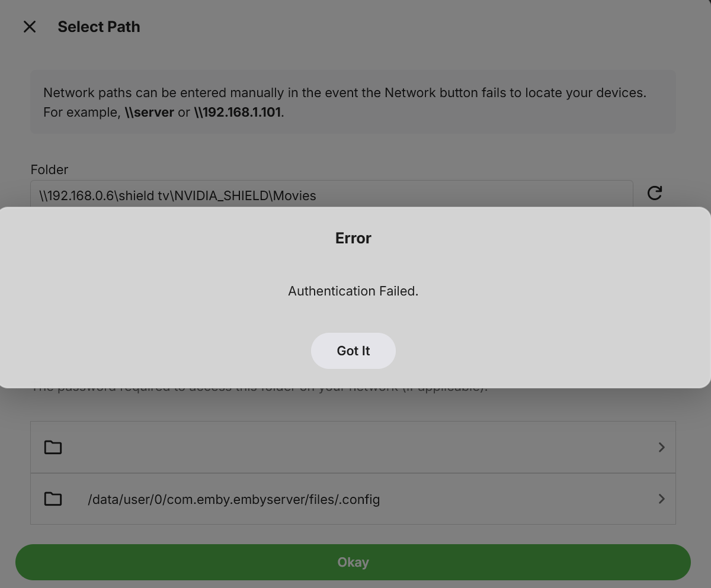Select the /data/user/0/com.emby.embyserver/files/.config entry
The height and width of the screenshot is (588, 711).
pos(233,499)
